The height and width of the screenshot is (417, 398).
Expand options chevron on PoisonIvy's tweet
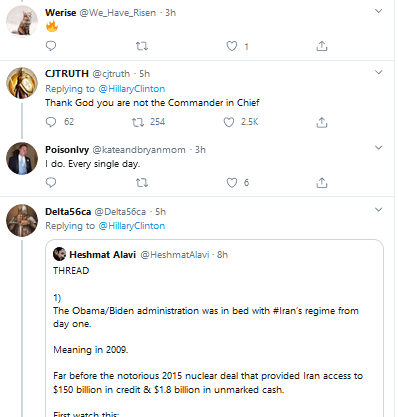(378, 147)
